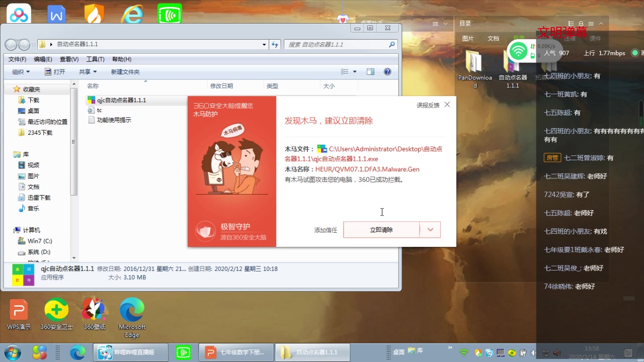This screenshot has height=362, width=644.
Task: Sort by the 修改日期 column header
Action: click(221, 86)
